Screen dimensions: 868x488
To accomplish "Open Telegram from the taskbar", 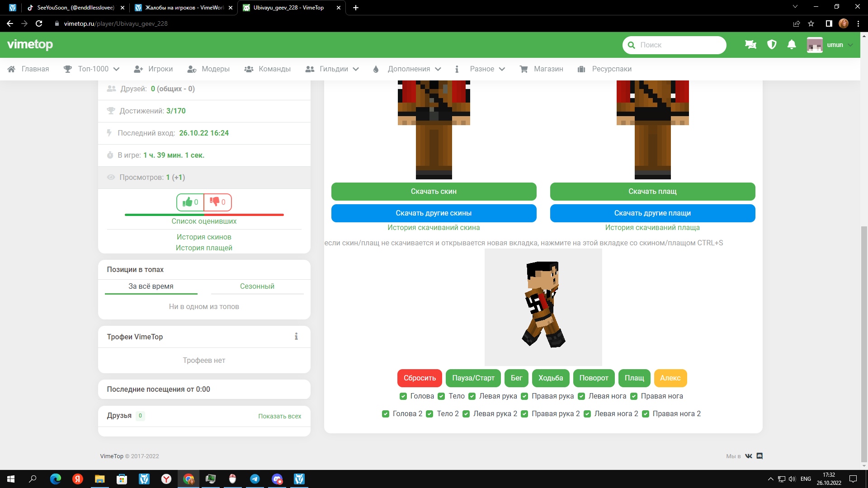I will click(x=255, y=479).
